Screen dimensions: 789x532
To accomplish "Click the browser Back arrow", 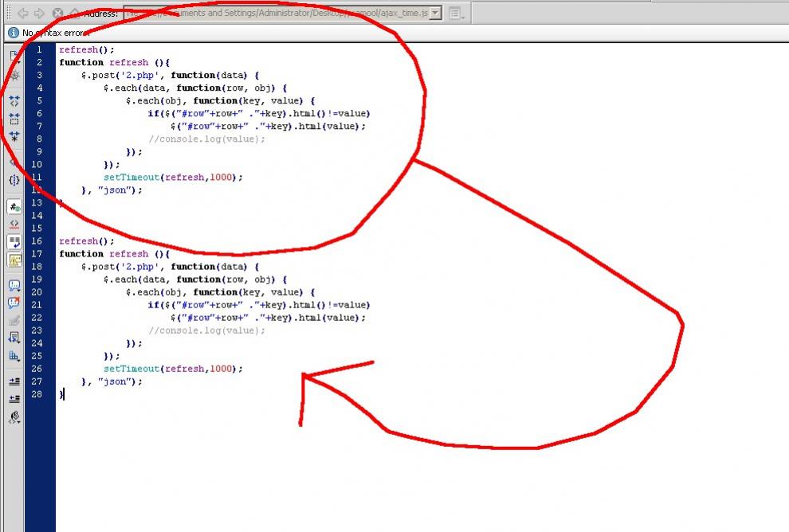I will coord(23,13).
